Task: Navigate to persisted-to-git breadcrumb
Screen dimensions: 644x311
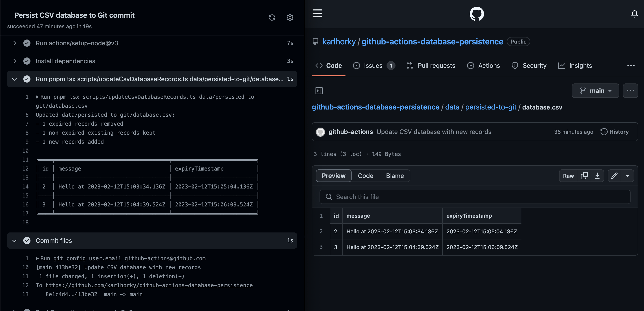Action: point(491,107)
